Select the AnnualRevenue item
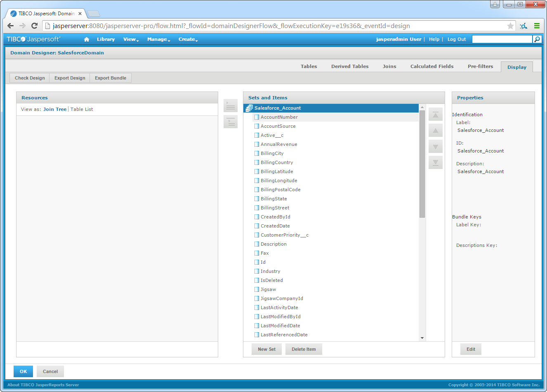 click(x=279, y=144)
